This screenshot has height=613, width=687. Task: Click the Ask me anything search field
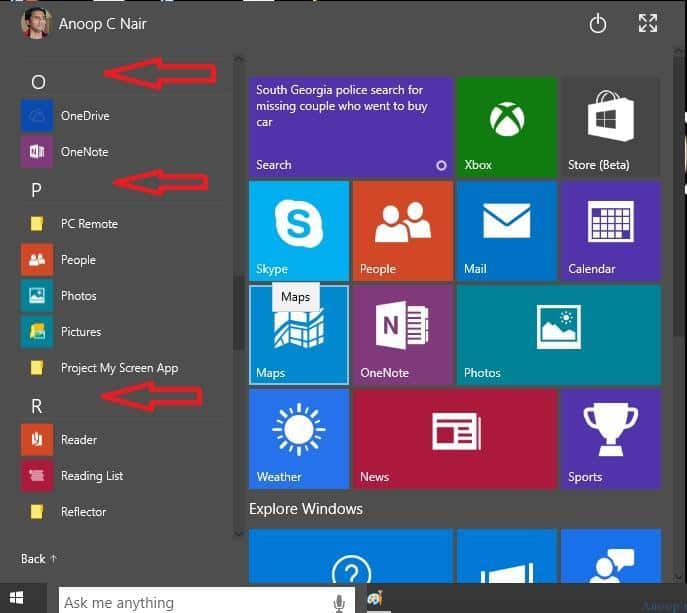(x=207, y=600)
